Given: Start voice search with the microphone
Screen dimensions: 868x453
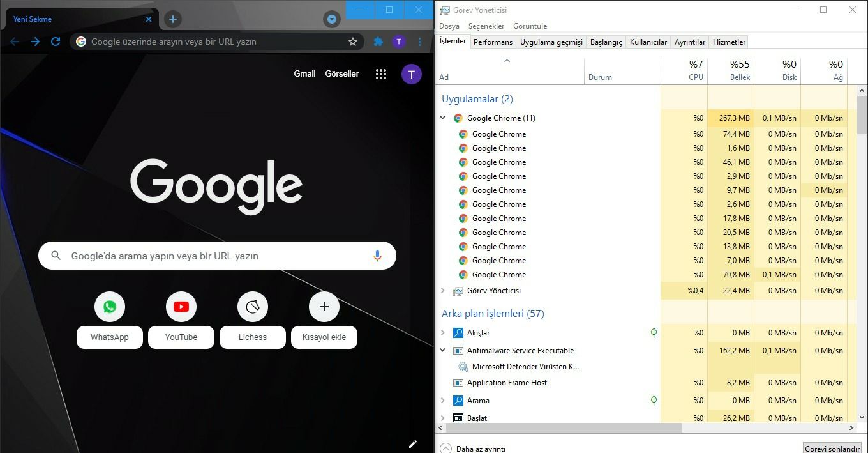Looking at the screenshot, I should (377, 256).
